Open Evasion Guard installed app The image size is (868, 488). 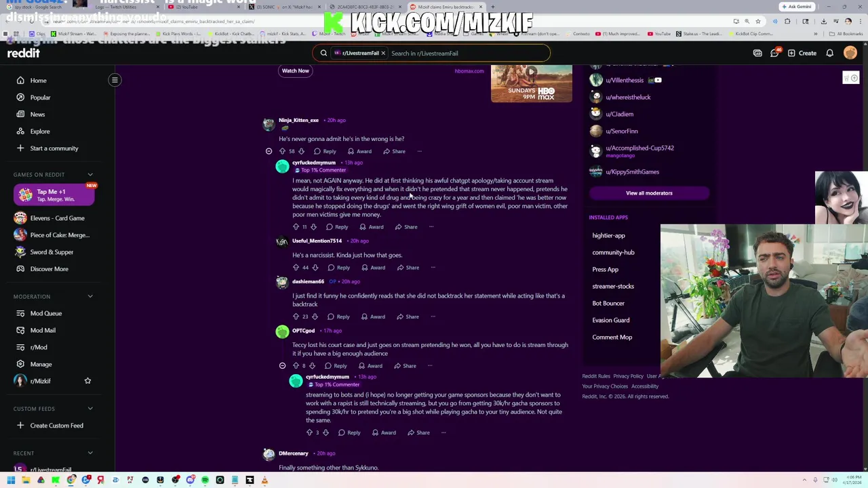click(610, 321)
